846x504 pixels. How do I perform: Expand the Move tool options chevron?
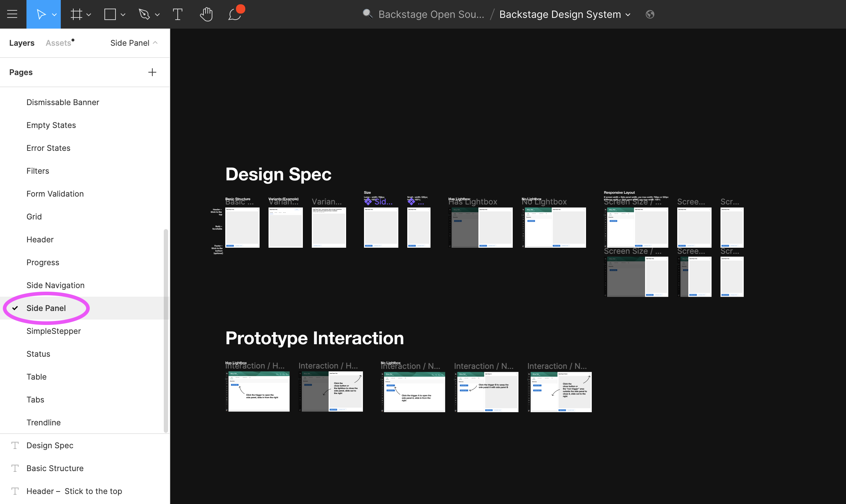pyautogui.click(x=54, y=15)
